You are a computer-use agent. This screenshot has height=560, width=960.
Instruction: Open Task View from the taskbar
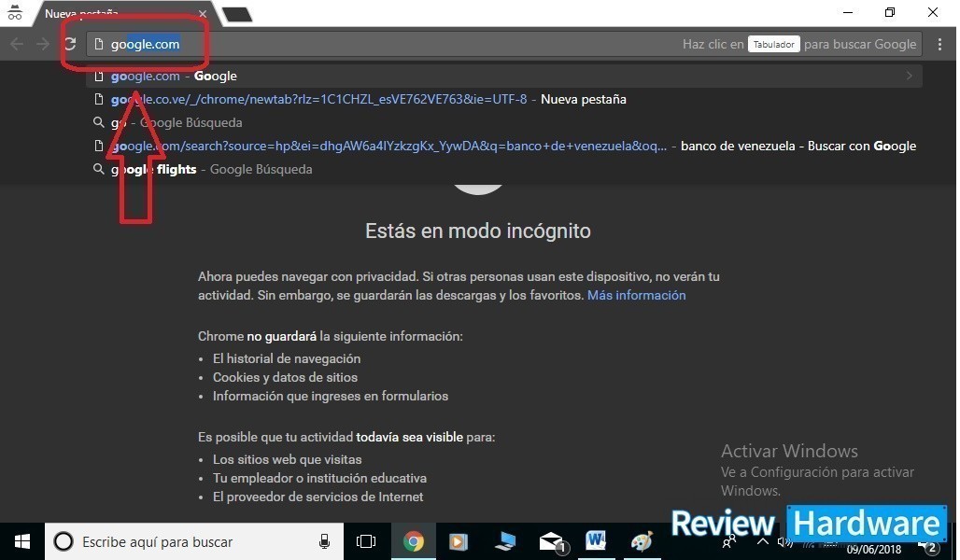366,541
